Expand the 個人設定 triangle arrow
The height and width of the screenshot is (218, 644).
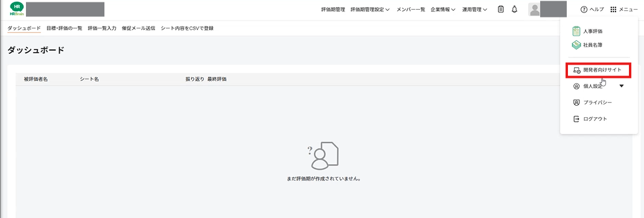tap(622, 86)
